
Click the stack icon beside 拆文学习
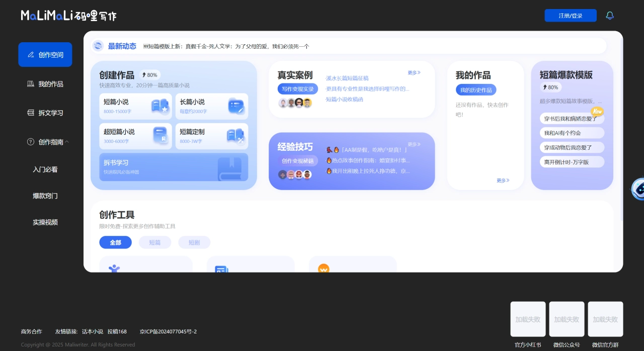point(31,113)
